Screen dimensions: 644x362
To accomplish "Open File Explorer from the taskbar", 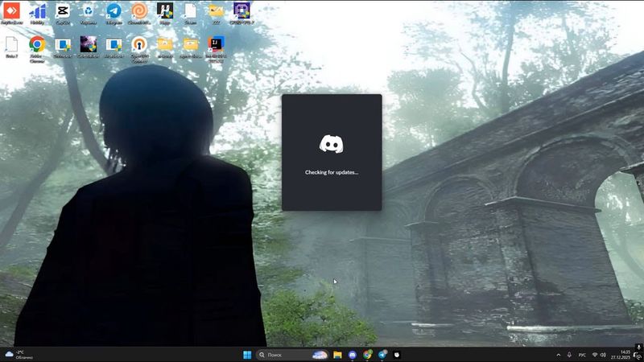I will tap(338, 355).
